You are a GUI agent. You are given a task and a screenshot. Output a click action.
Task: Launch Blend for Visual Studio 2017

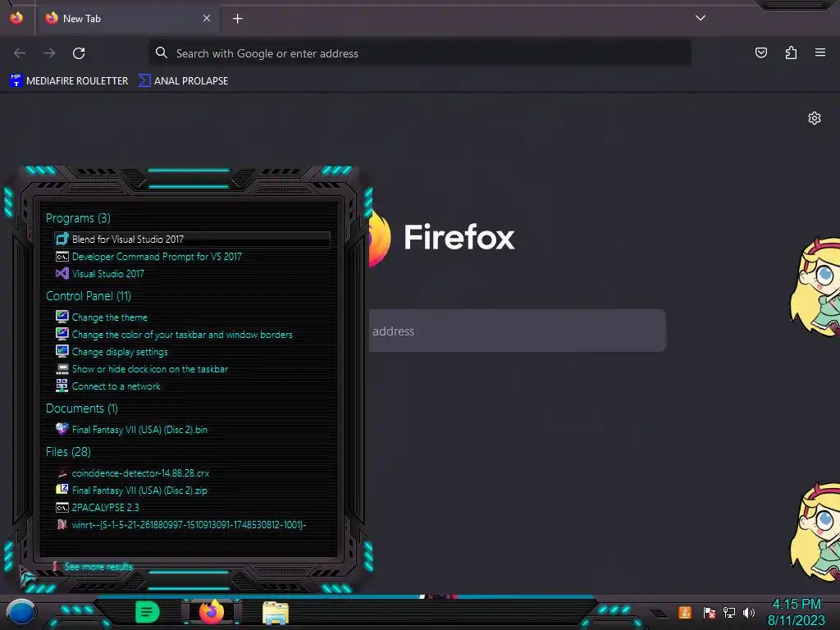(192, 239)
